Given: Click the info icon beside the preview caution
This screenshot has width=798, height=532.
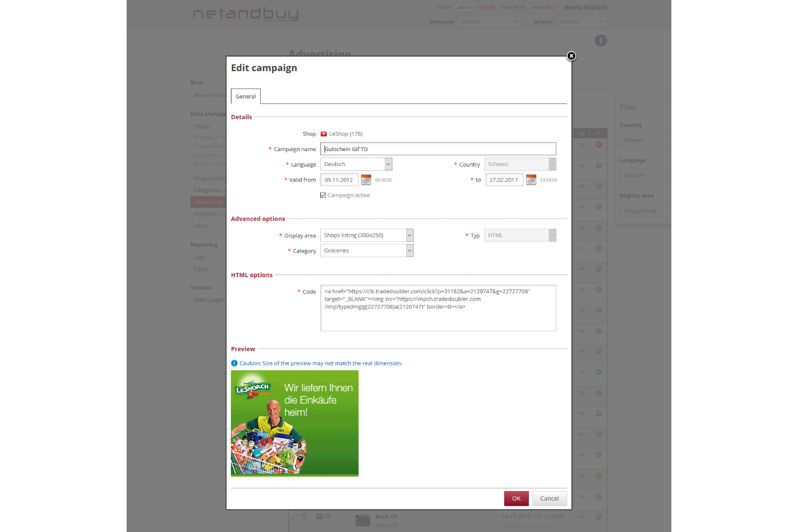Looking at the screenshot, I should [234, 363].
